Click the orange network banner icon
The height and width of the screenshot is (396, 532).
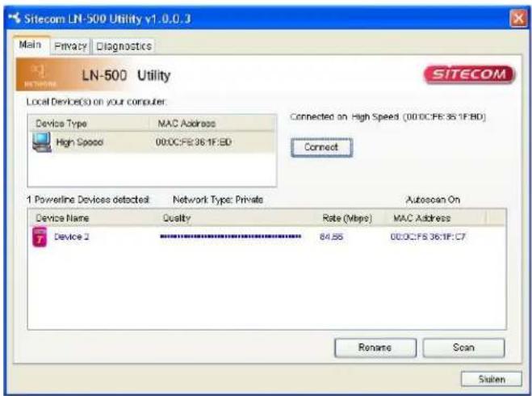tap(40, 74)
